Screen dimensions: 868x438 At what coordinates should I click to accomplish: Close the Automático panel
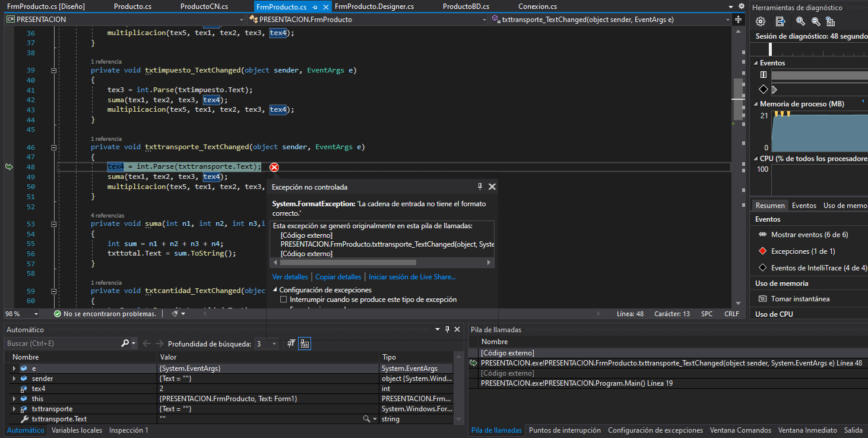457,329
